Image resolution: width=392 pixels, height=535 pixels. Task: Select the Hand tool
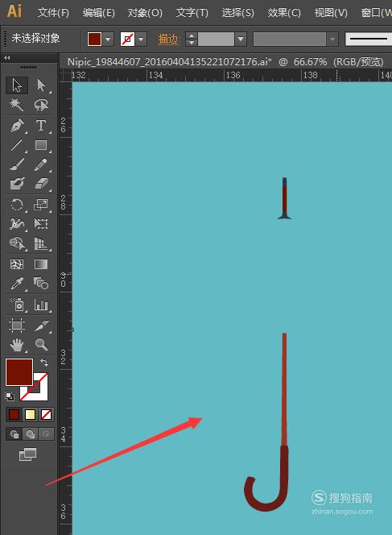pos(17,345)
